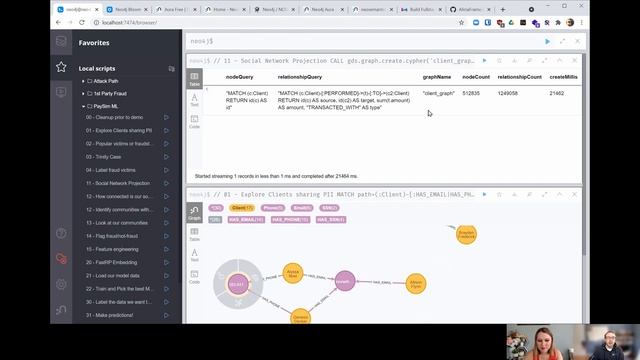The image size is (640, 360).
Task: Save Social Network Projection frame as favorite
Action: coord(499,60)
